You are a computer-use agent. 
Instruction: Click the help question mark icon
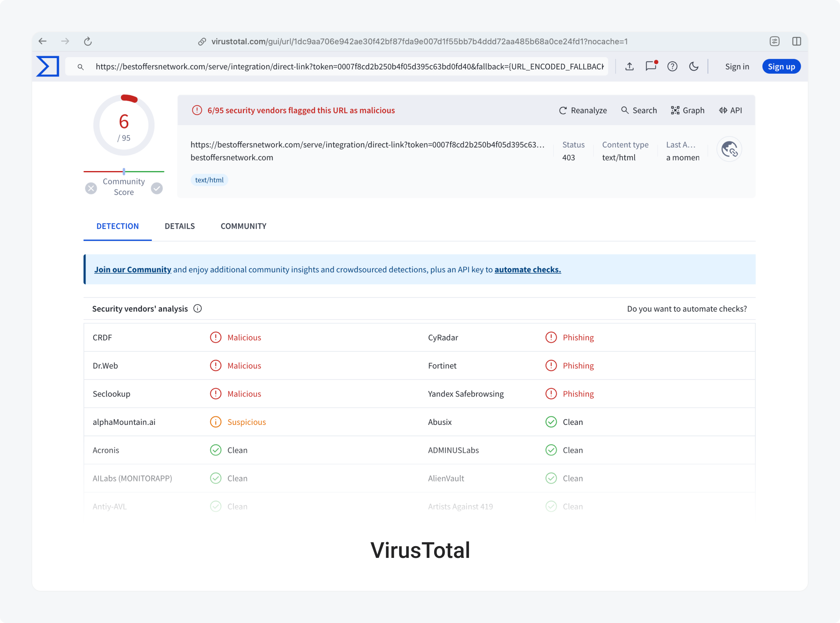click(673, 66)
